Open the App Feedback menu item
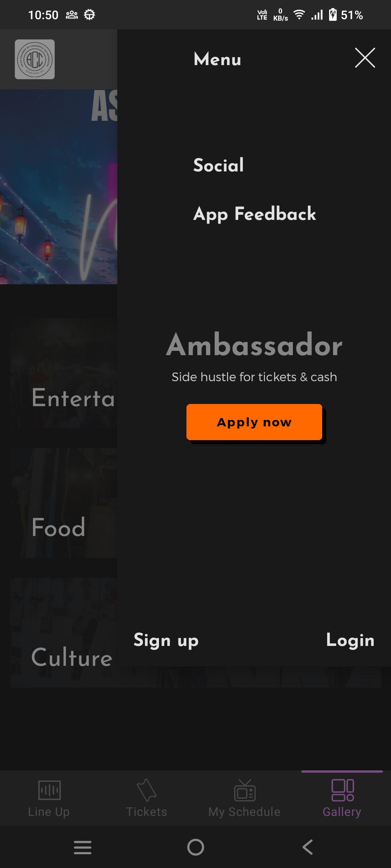The width and height of the screenshot is (391, 868). tap(255, 214)
